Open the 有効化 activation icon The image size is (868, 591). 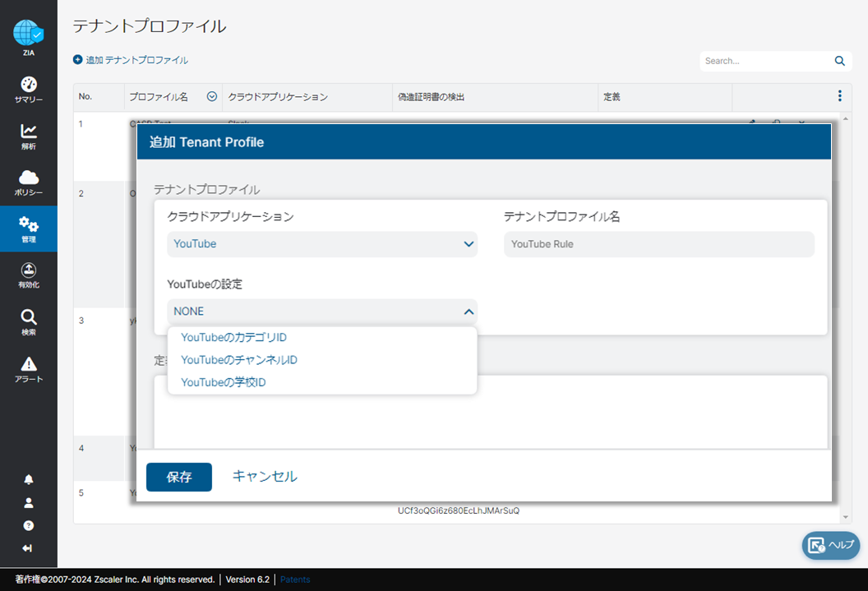[x=29, y=270]
